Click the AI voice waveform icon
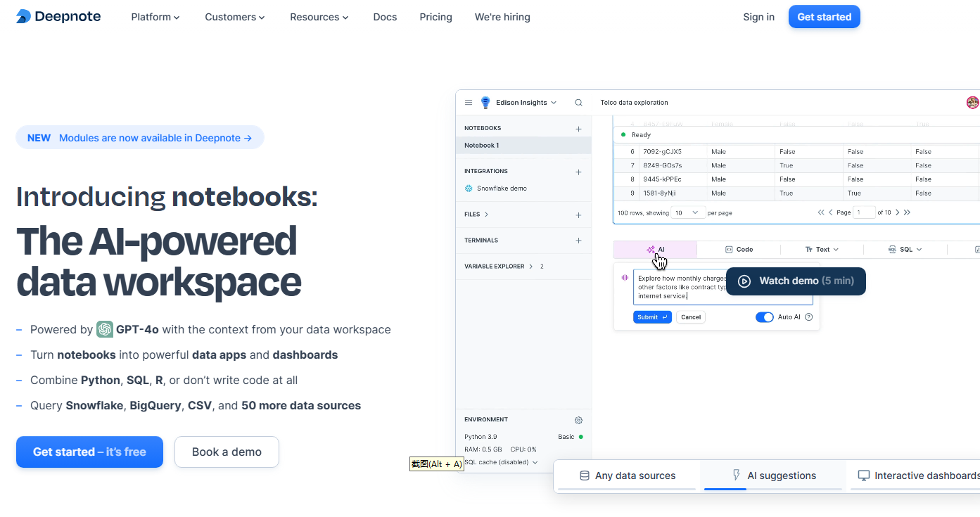Viewport: 980px width, 517px height. click(624, 278)
